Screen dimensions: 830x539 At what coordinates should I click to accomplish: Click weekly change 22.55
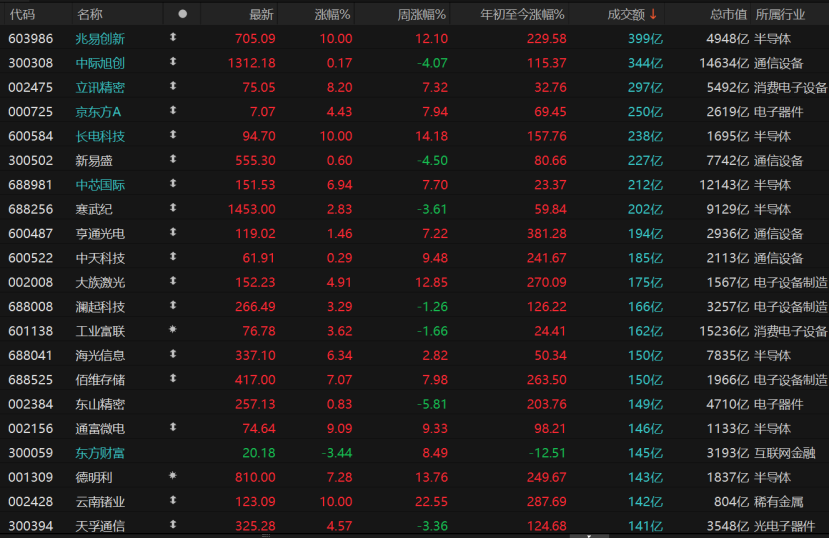click(x=431, y=501)
